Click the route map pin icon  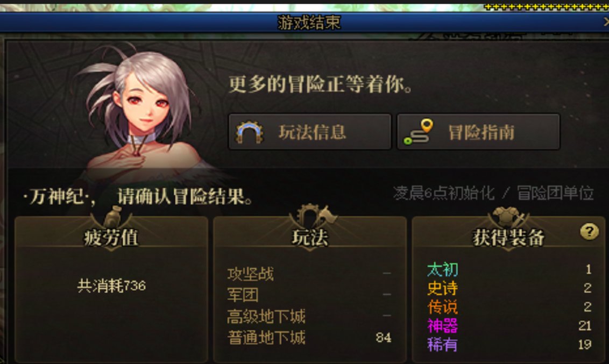(x=419, y=132)
